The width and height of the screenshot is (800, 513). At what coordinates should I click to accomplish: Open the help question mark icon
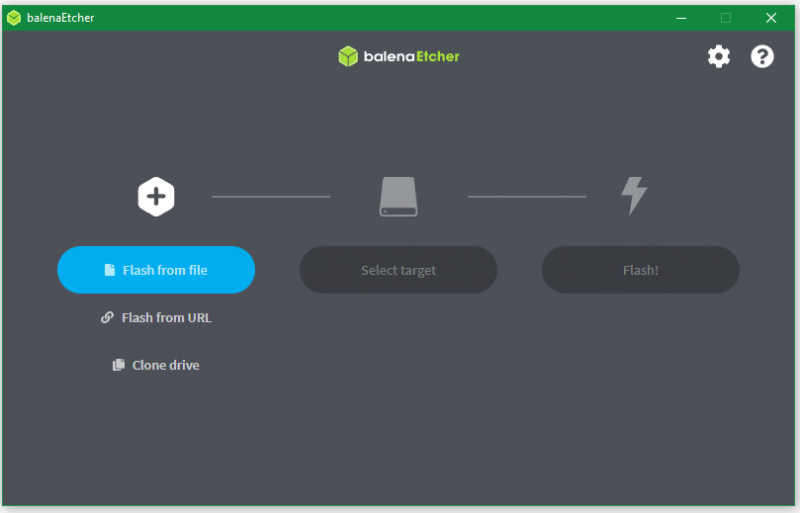(762, 56)
